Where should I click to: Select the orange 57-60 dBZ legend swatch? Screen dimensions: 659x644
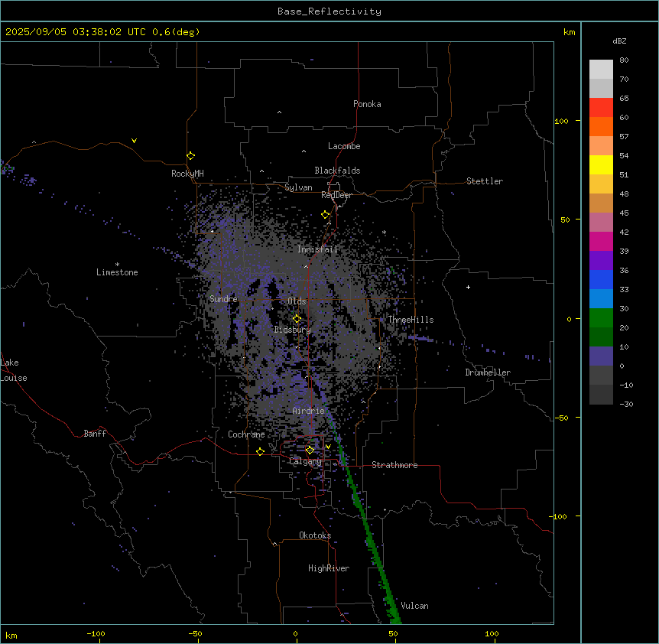tap(601, 127)
